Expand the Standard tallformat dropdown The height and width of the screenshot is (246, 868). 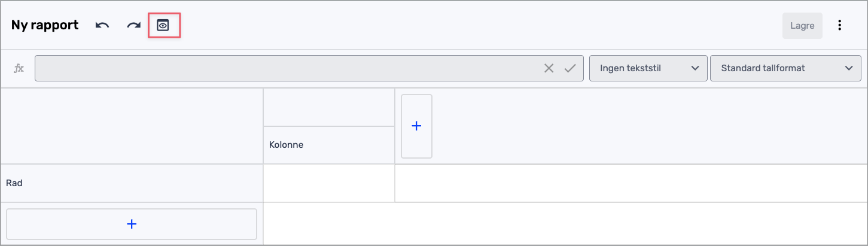pyautogui.click(x=784, y=68)
